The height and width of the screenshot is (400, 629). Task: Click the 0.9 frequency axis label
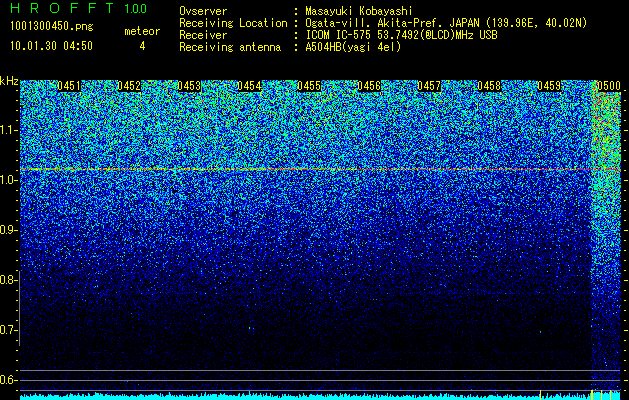(x=8, y=230)
